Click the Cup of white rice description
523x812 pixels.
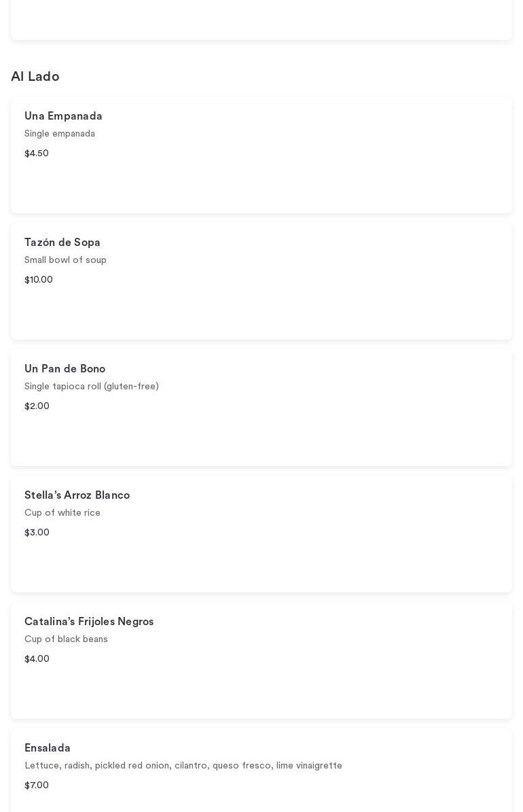tap(62, 513)
